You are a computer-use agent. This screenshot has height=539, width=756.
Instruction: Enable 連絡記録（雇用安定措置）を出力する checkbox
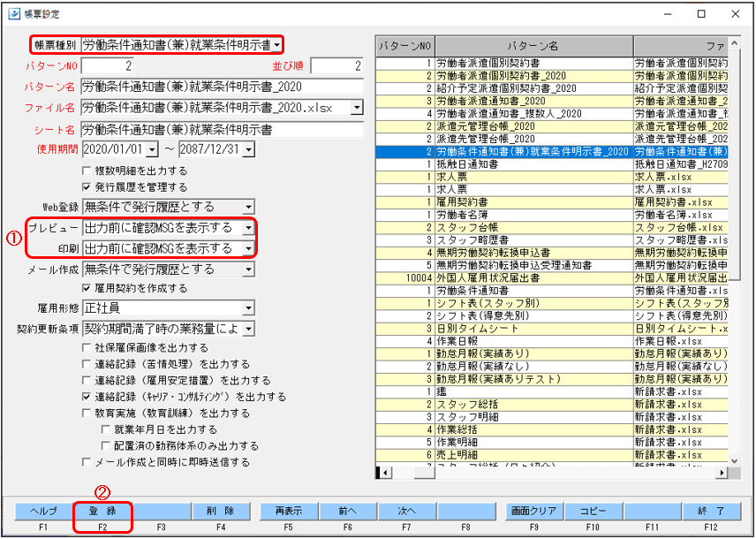pos(87,380)
